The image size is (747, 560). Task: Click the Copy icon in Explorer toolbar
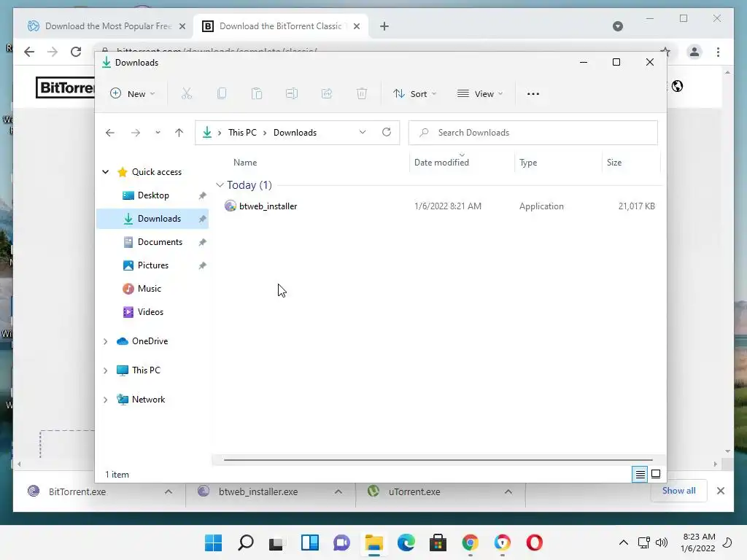point(222,94)
